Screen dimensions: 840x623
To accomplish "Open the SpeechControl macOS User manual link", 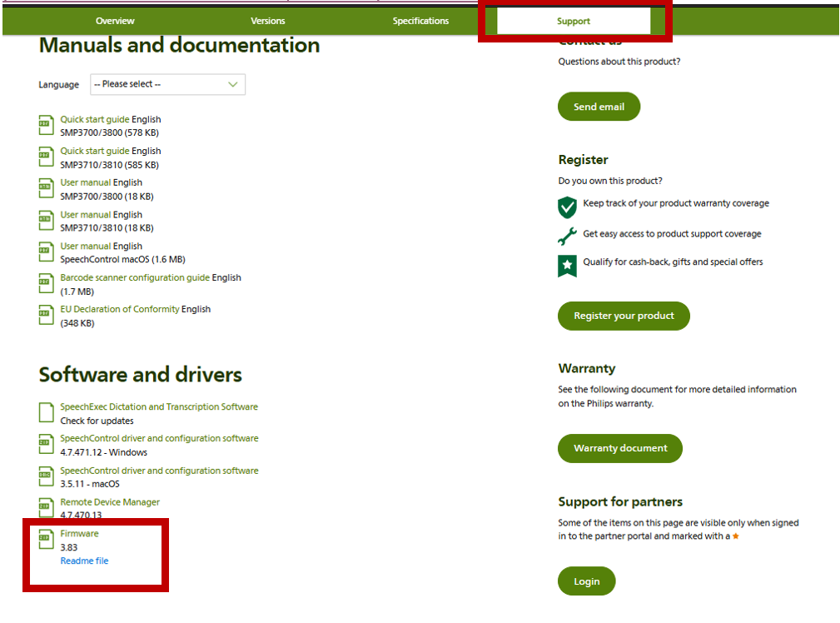I will tap(86, 247).
